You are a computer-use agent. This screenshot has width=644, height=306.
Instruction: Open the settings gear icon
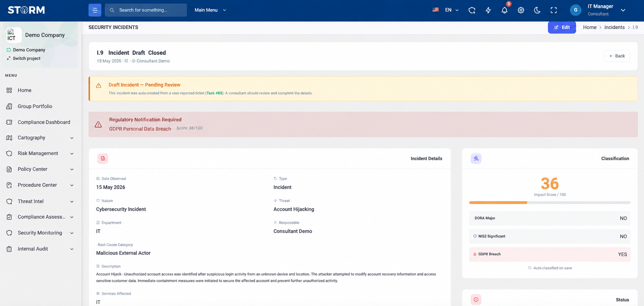(521, 10)
